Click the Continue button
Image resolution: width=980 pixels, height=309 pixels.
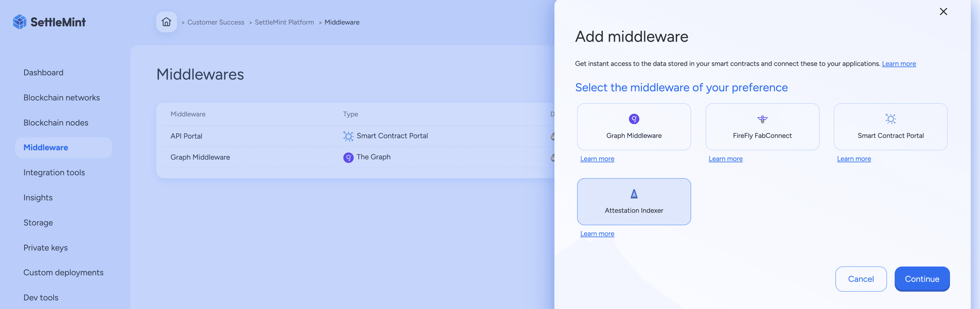coord(922,279)
